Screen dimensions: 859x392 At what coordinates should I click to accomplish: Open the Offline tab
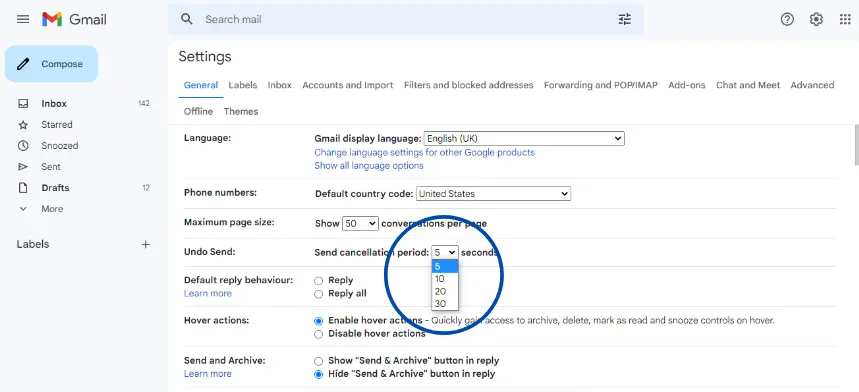(x=198, y=112)
